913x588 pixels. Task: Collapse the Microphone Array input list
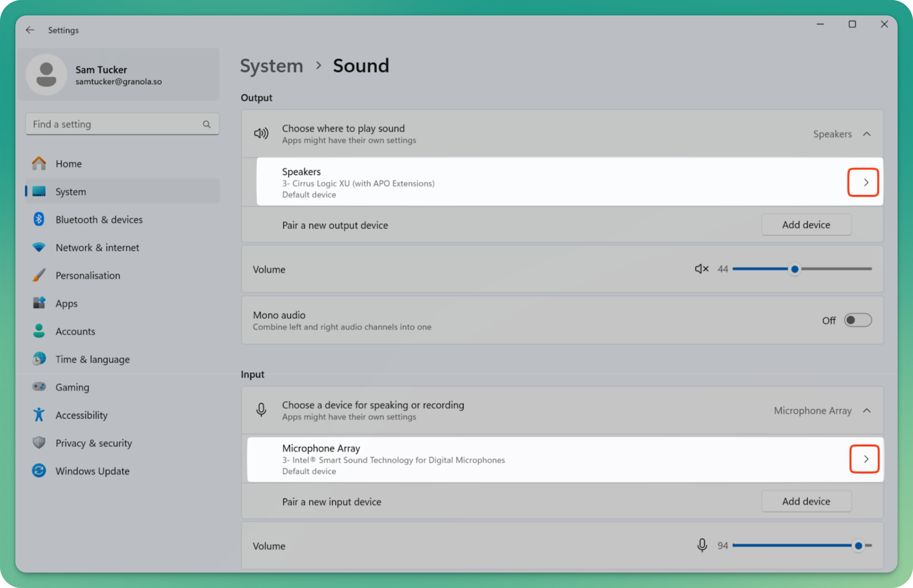tap(867, 411)
